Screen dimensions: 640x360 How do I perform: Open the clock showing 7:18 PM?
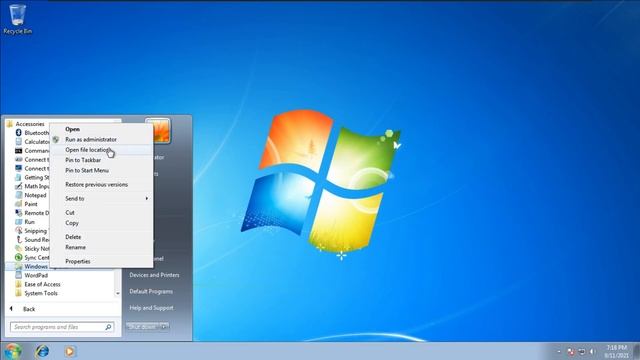click(616, 351)
